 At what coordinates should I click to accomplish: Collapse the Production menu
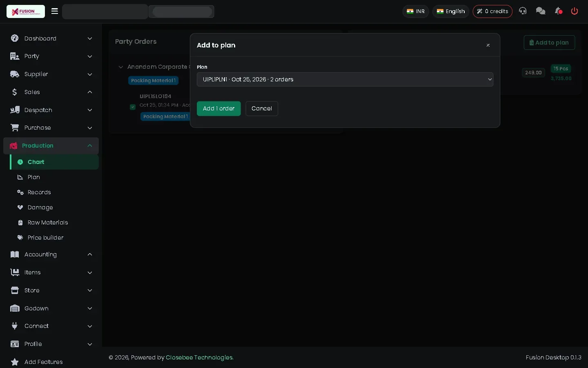coord(51,146)
